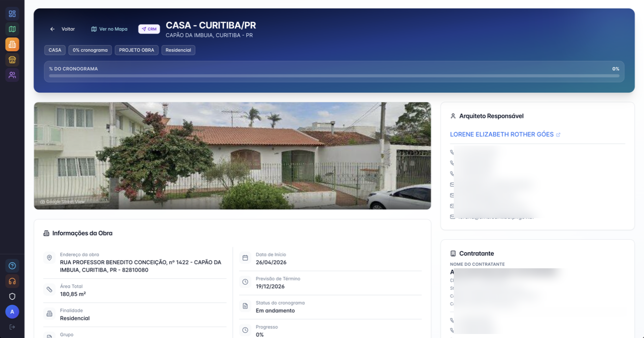
Task: Click the Contratante heading
Action: [476, 254]
